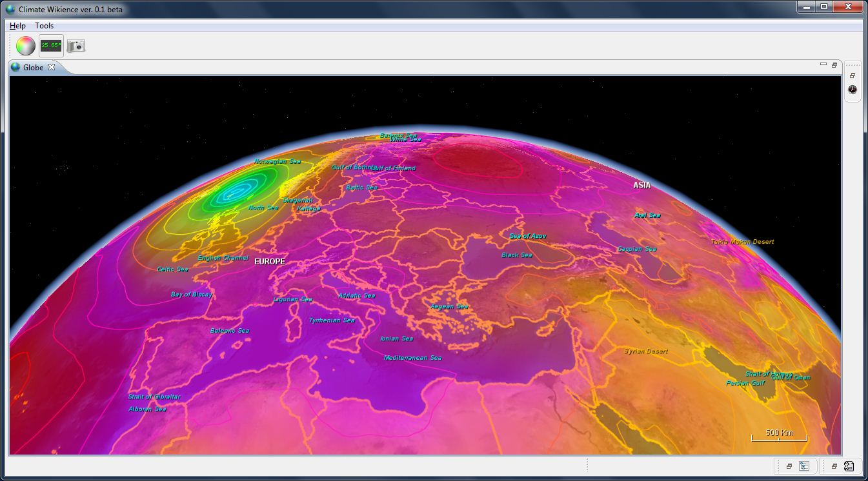This screenshot has height=481, width=868.
Task: Open the tree outline view icon
Action: pos(805,466)
